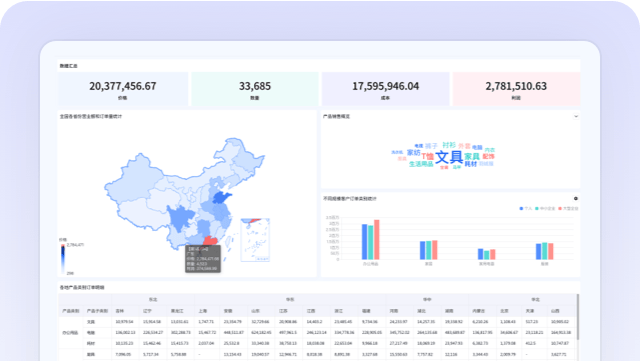Click the table cell showing 136,002.13
Image resolution: width=640 pixels, height=362 pixels.
coord(125,333)
